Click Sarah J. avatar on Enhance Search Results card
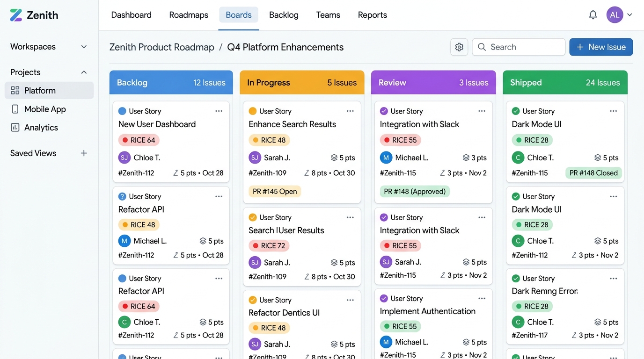Image resolution: width=644 pixels, height=359 pixels. 255,158
